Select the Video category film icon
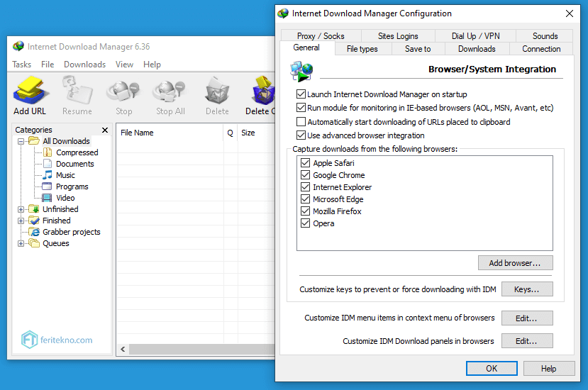This screenshot has height=390, width=588. point(48,198)
